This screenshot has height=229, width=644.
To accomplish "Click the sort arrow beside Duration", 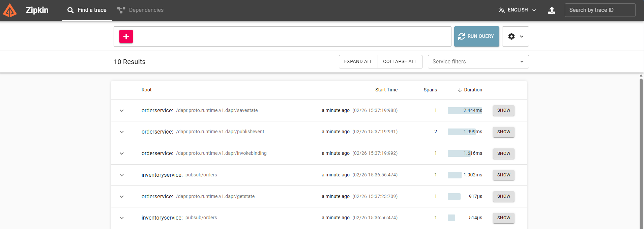I will pos(460,90).
